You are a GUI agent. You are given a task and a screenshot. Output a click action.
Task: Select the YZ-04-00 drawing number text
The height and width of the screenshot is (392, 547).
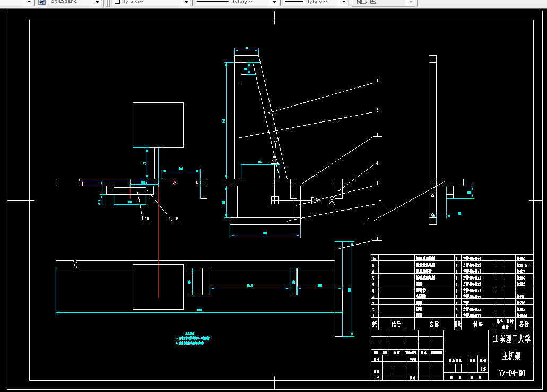click(x=512, y=373)
